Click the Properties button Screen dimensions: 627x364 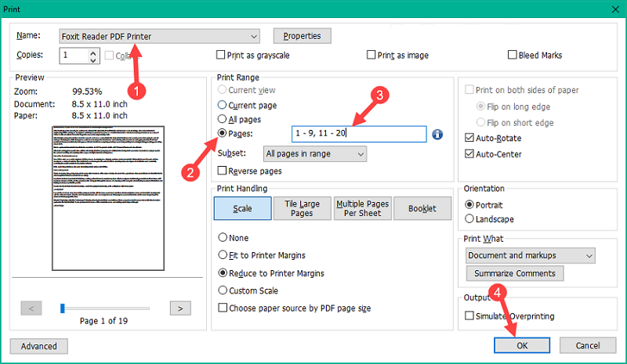(x=302, y=36)
